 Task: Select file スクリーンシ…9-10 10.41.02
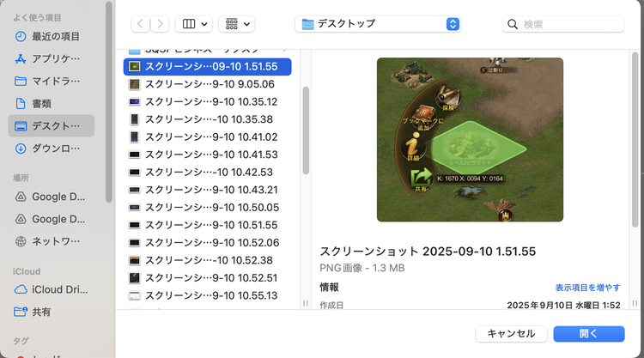point(208,137)
